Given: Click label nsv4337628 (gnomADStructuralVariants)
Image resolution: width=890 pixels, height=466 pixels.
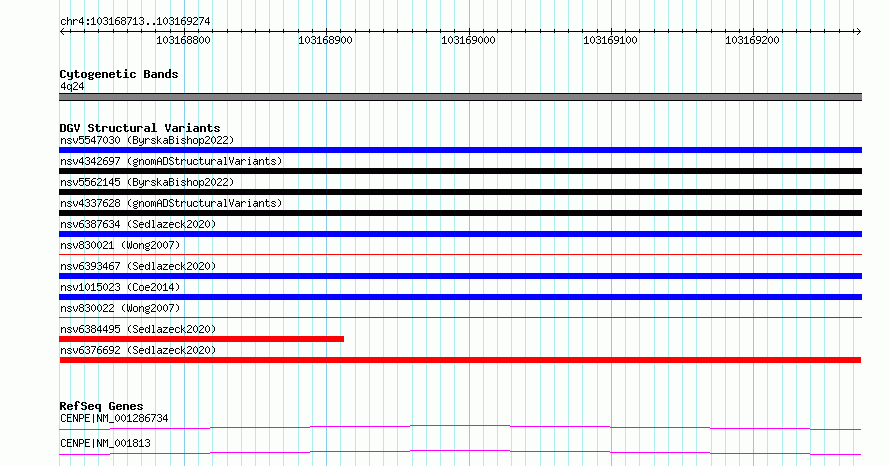Looking at the screenshot, I should [171, 203].
